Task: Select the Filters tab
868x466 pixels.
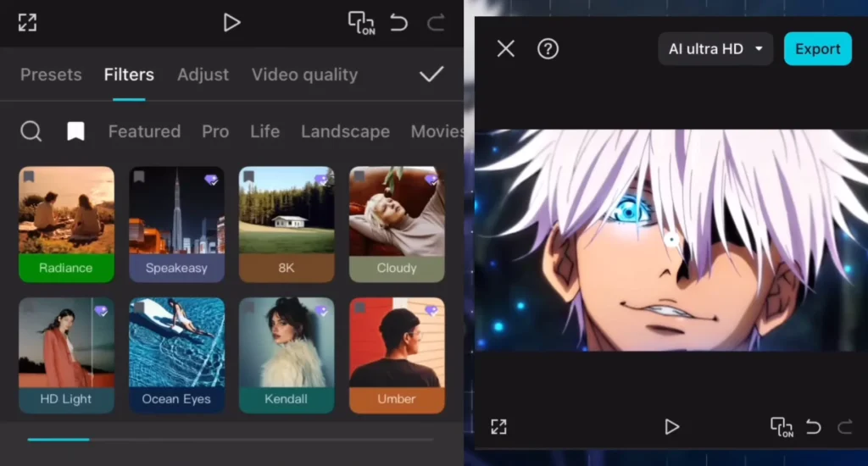Action: click(x=129, y=75)
